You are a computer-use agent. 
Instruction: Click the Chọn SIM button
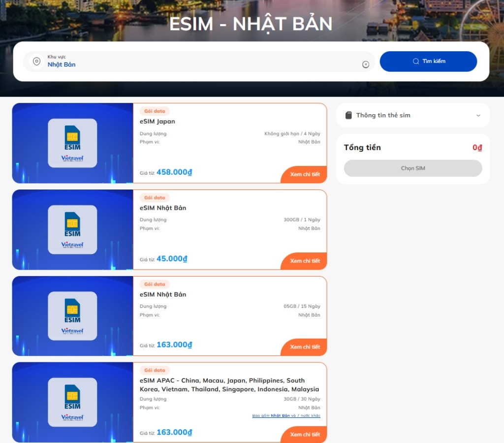click(413, 168)
